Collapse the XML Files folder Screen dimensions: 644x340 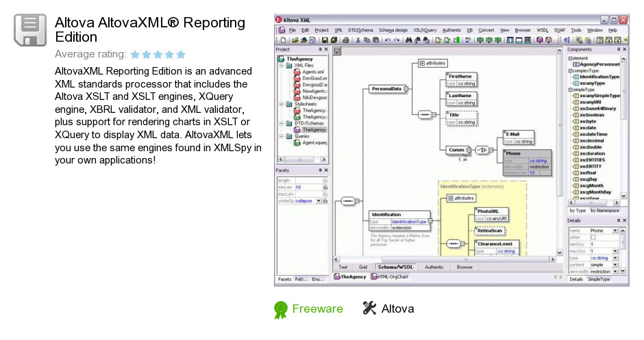[x=282, y=65]
